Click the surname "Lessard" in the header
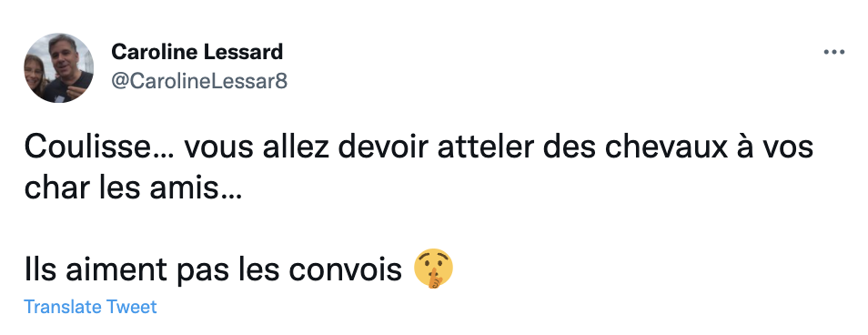Image resolution: width=868 pixels, height=335 pixels. tap(244, 52)
